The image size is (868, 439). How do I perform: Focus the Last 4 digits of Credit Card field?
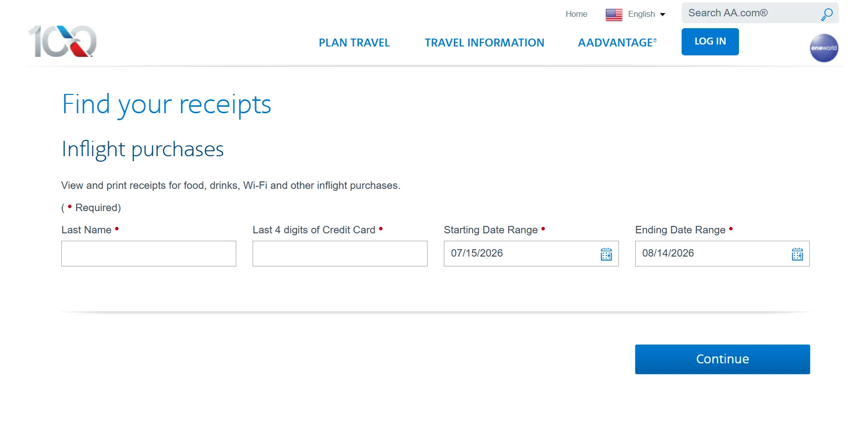click(340, 254)
